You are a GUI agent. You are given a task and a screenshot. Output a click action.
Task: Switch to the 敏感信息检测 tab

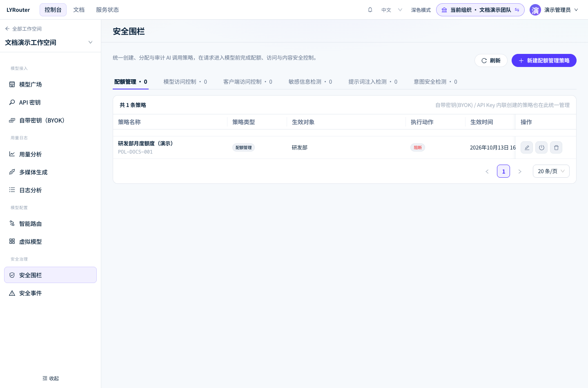(x=310, y=82)
